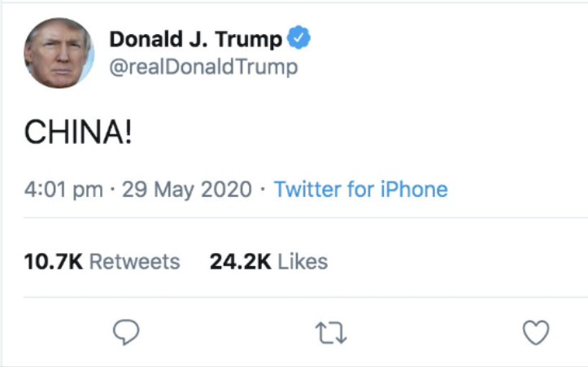
Task: Click the tweet text "CHINA!"
Action: pos(77,133)
